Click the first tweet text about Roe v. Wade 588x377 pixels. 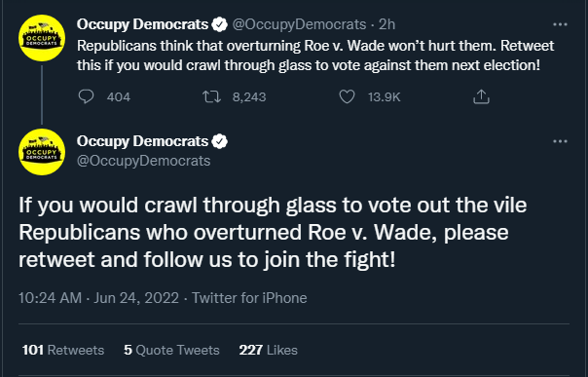[315, 56]
